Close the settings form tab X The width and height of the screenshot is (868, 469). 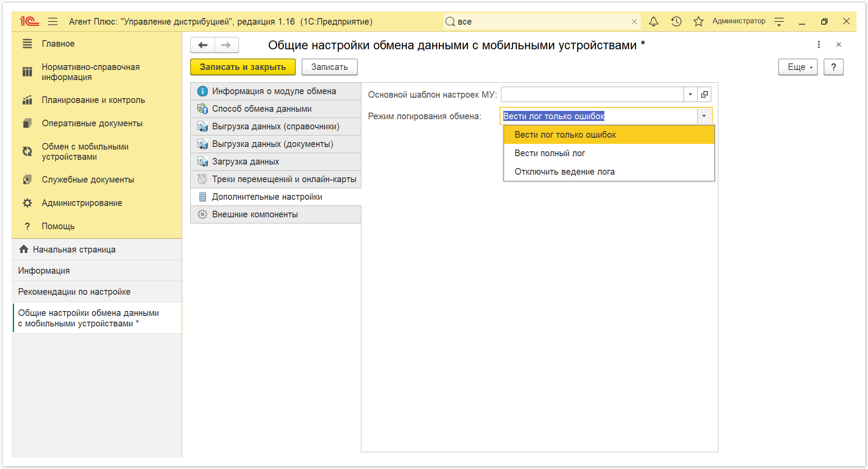[x=839, y=44]
